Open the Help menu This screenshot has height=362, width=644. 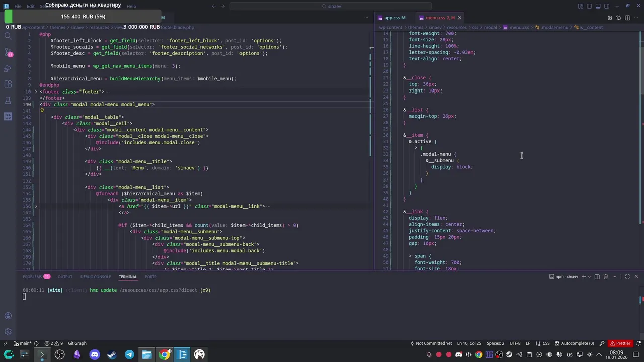coord(131,6)
